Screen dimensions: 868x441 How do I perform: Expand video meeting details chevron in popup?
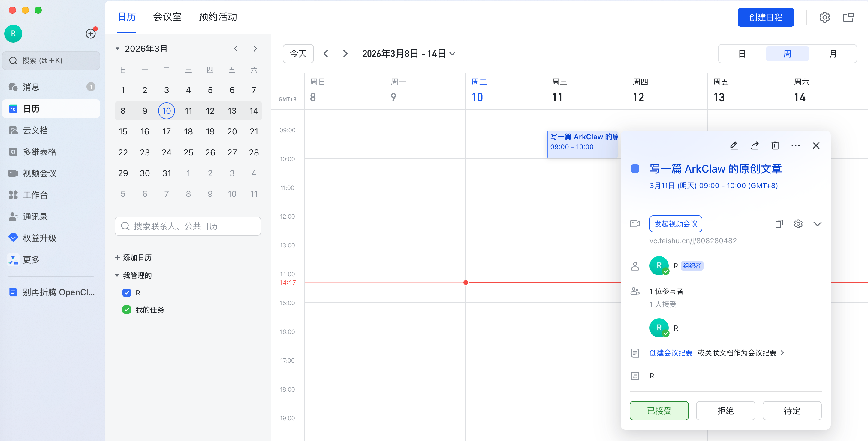point(817,224)
